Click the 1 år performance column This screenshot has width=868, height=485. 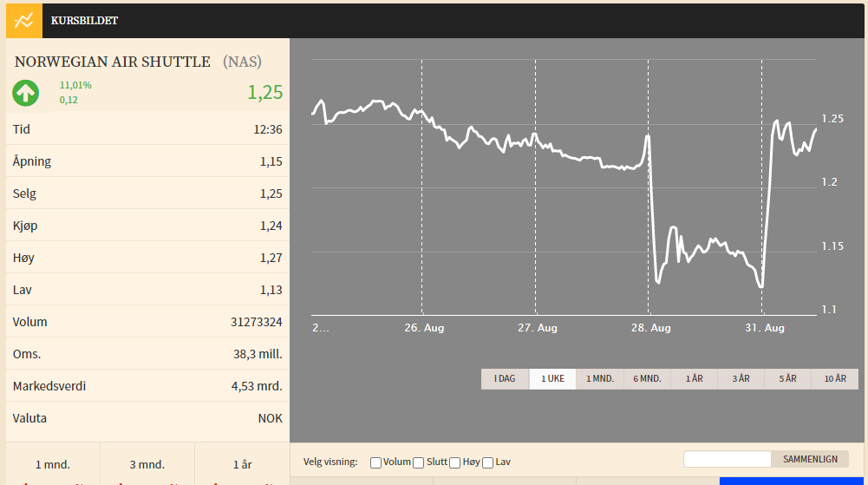point(243,464)
